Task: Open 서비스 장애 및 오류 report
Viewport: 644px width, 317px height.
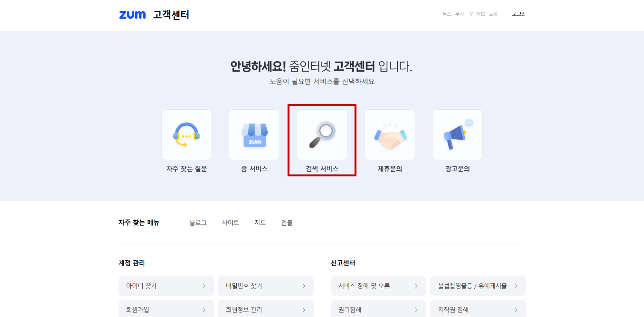Action: [x=378, y=286]
